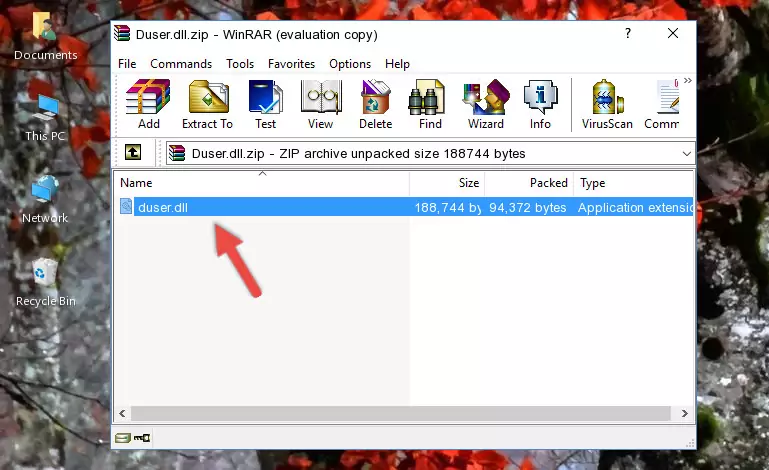Image resolution: width=769 pixels, height=470 pixels.
Task: Show archive Info
Action: [540, 104]
